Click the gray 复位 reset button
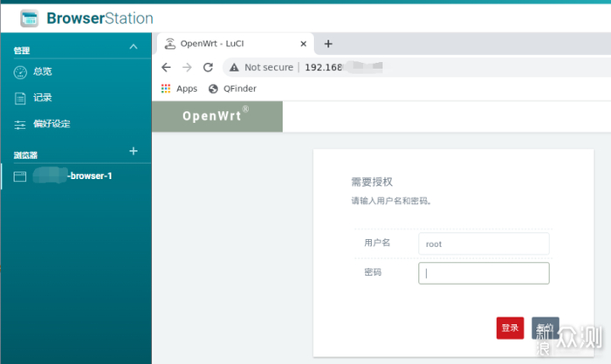Screen dimensions: 611x364 tap(546, 328)
